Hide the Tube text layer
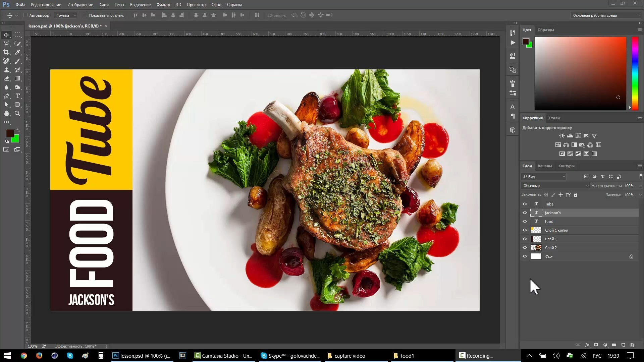The width and height of the screenshot is (644, 362). pos(525,204)
